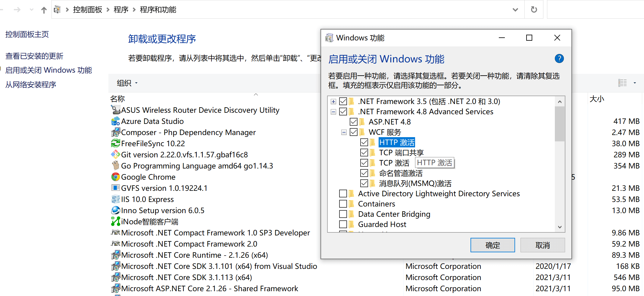The height and width of the screenshot is (296, 644).
Task: Open the address bar history dropdown
Action: [x=515, y=10]
